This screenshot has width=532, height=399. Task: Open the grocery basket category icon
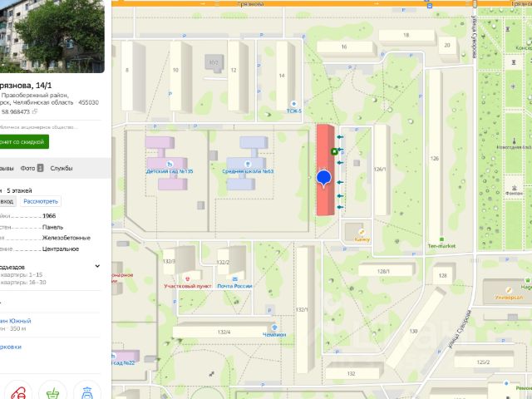(x=52, y=393)
